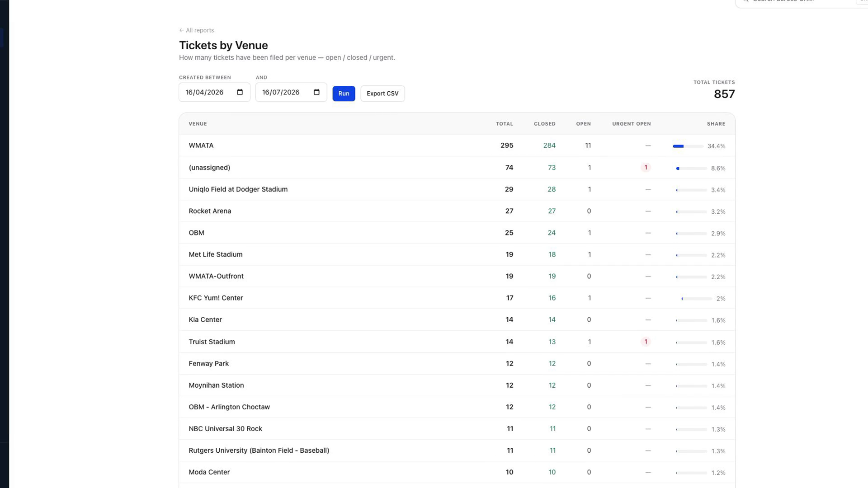Sort by the Total column header

click(505, 124)
